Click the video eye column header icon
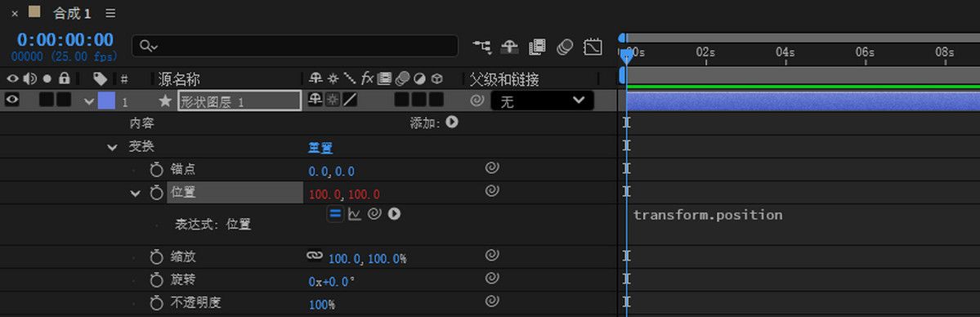The image size is (980, 317). (x=12, y=78)
